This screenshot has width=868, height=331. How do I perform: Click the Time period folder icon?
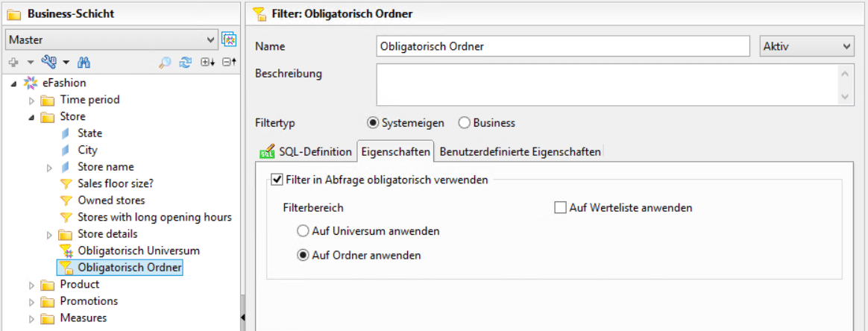pos(48,100)
